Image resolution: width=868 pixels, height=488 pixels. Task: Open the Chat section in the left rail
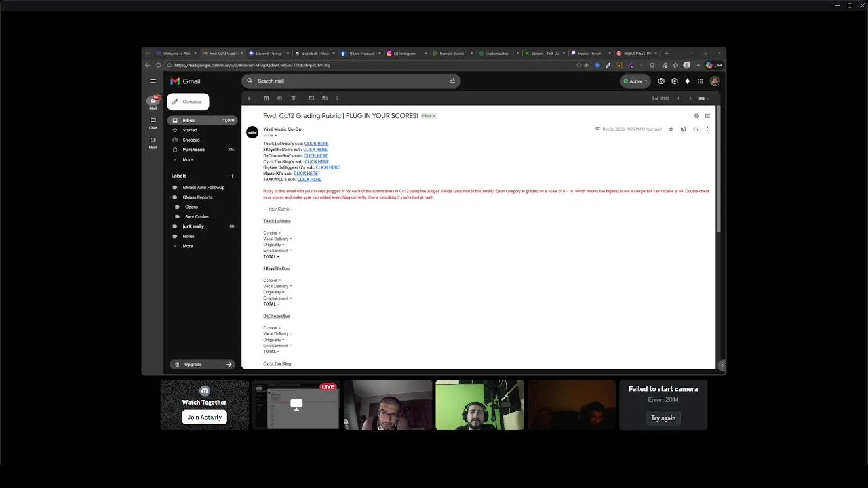pos(153,123)
